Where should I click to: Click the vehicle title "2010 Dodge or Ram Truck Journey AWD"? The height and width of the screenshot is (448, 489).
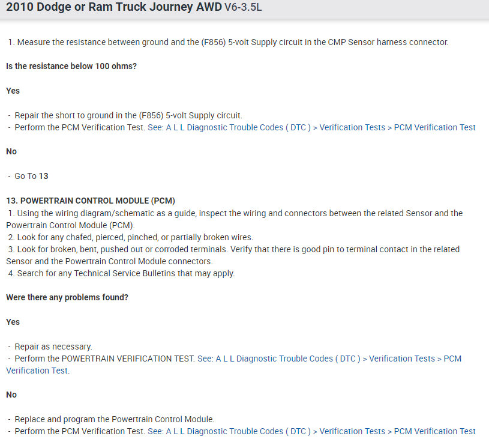[x=114, y=8]
